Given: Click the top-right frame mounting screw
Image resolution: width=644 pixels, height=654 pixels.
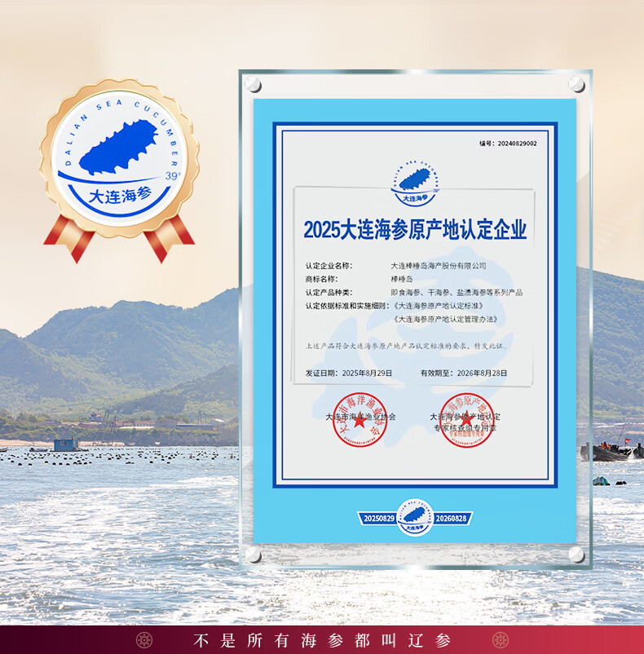Looking at the screenshot, I should pyautogui.click(x=576, y=83).
